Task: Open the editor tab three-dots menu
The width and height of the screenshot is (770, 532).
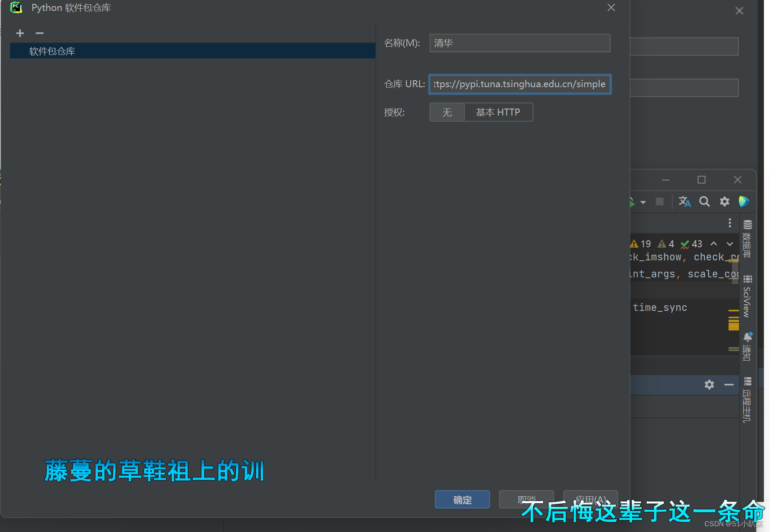Action: [730, 223]
